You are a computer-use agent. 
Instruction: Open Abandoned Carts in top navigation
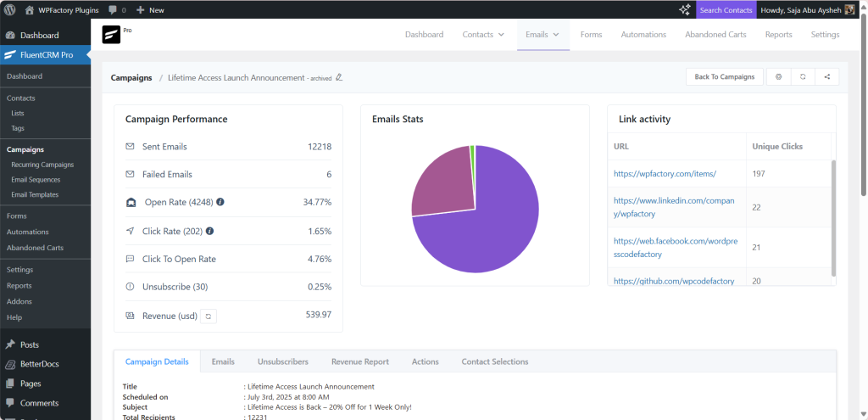[715, 34]
